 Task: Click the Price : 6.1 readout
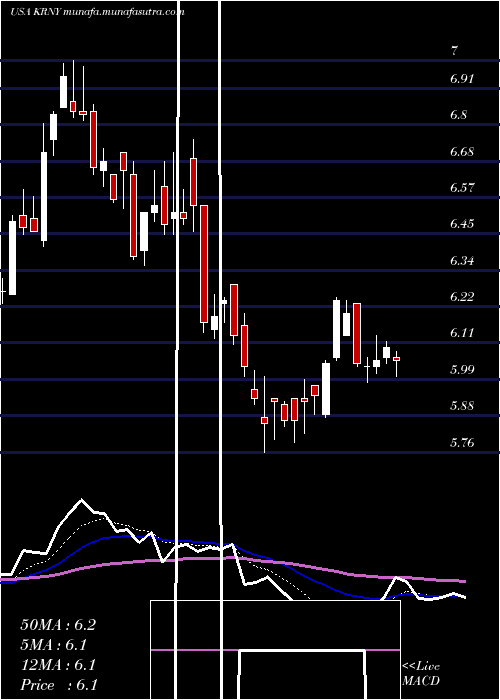click(x=59, y=685)
